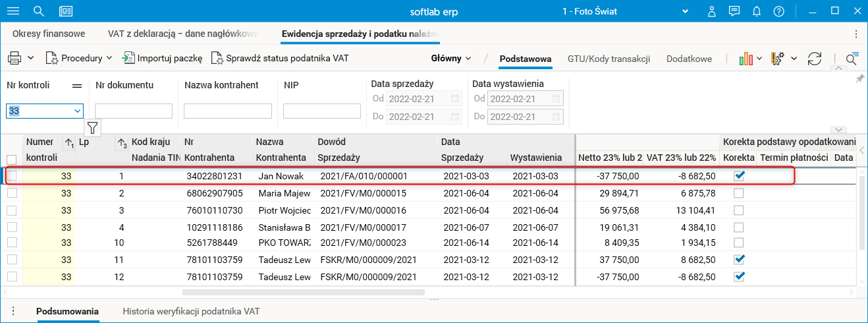The width and height of the screenshot is (868, 323).
Task: Click the chart visualization icon
Action: (x=746, y=59)
